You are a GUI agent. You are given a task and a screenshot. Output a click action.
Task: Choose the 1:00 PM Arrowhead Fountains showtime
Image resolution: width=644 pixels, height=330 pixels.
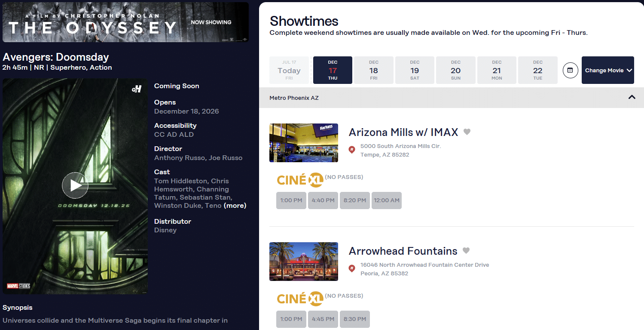tap(291, 319)
